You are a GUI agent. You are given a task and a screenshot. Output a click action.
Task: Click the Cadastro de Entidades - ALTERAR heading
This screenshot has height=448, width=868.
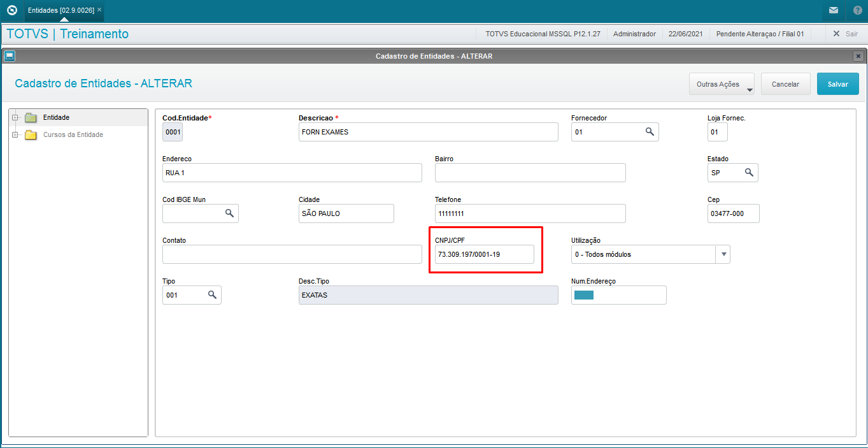click(x=103, y=83)
